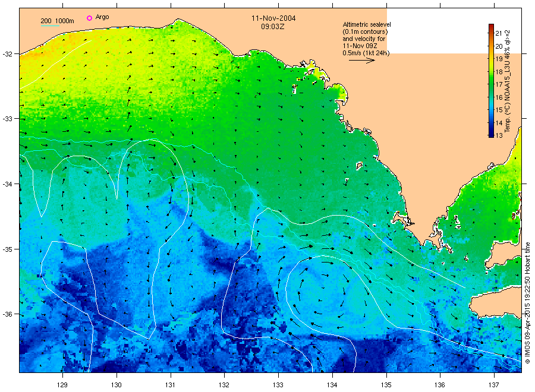This screenshot has height=392, width=535.
Task: Click the velocity scale reference arrow
Action: point(361,61)
